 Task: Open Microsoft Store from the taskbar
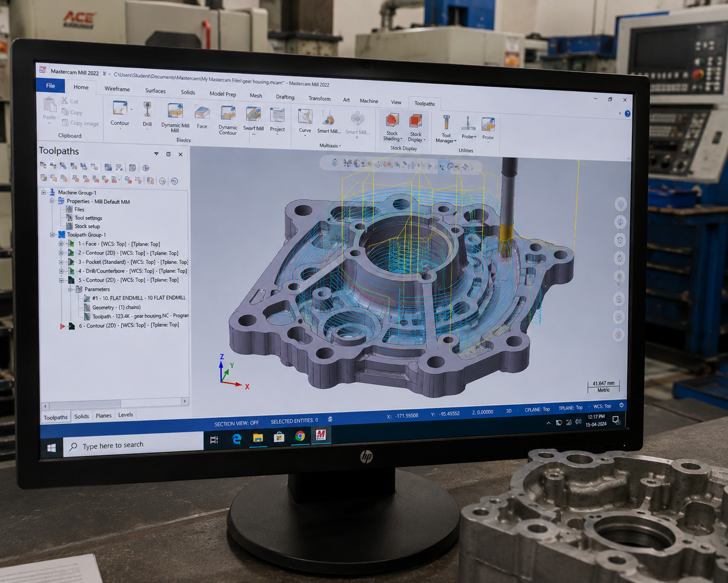click(279, 437)
